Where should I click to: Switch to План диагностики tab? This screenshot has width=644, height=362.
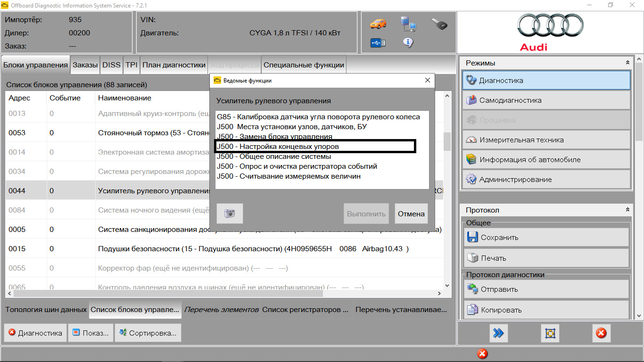click(174, 65)
